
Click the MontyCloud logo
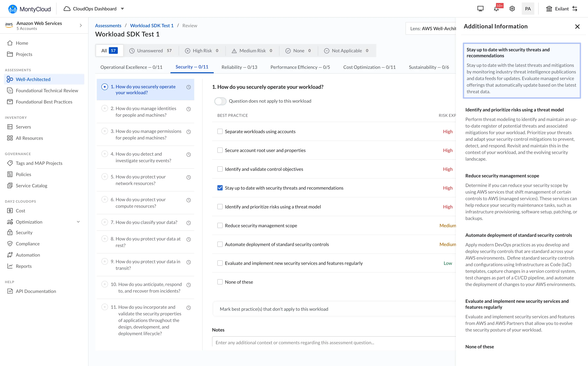(29, 8)
